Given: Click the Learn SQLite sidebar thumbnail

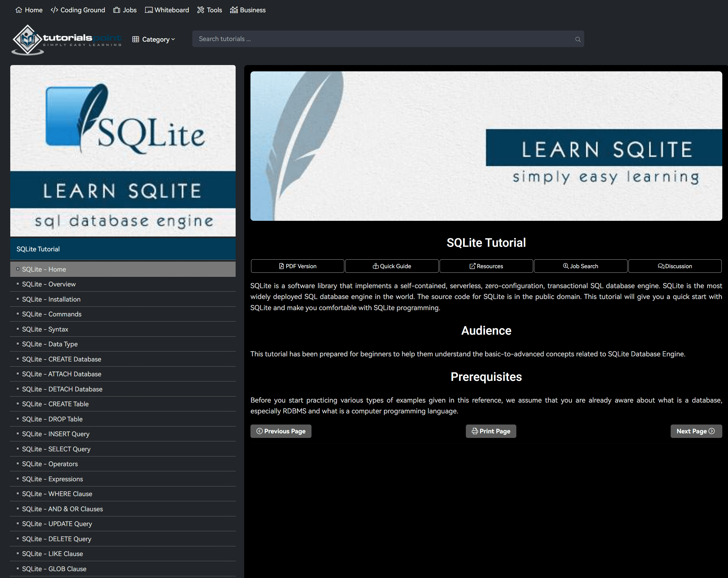Looking at the screenshot, I should point(123,151).
